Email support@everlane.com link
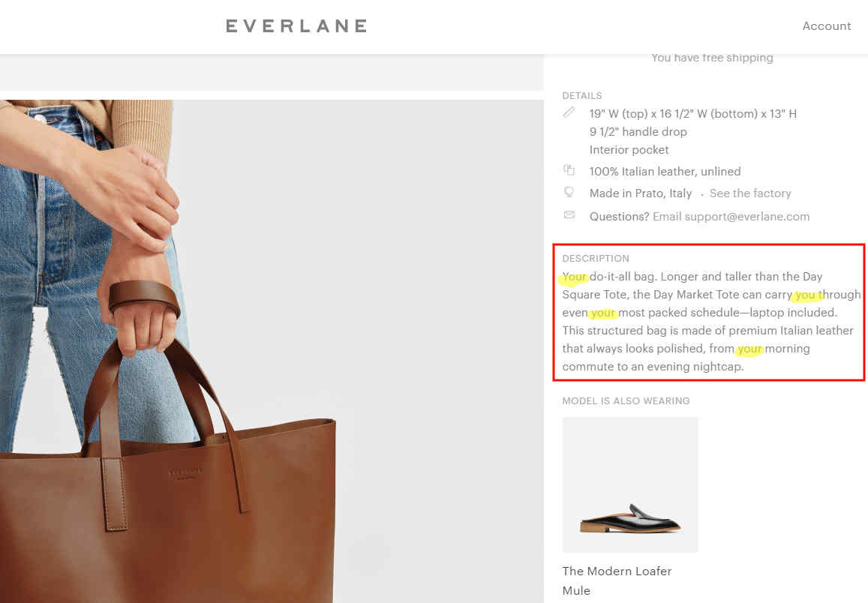Image resolution: width=868 pixels, height=603 pixels. [x=731, y=216]
